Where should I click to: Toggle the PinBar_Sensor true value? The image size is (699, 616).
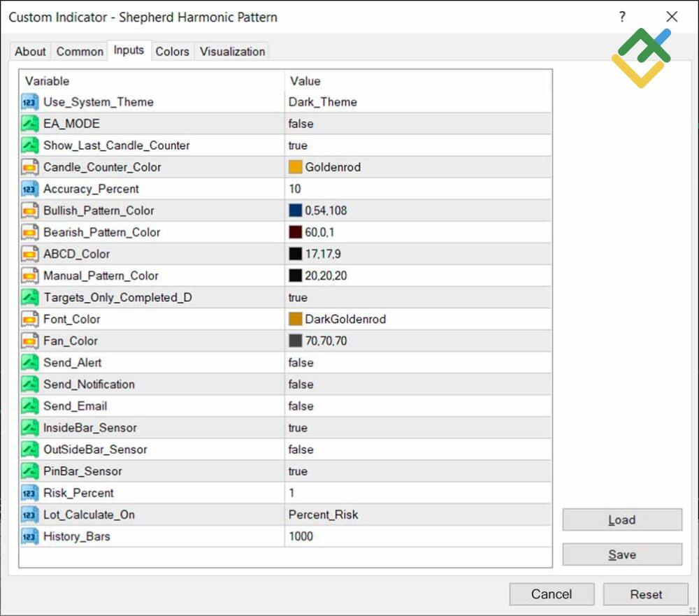click(298, 471)
